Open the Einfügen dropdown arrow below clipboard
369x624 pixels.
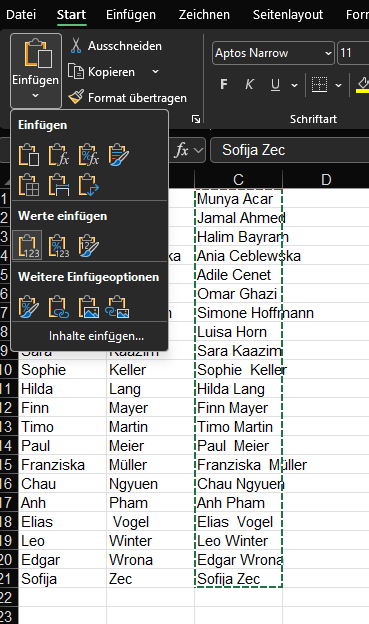pos(35,96)
